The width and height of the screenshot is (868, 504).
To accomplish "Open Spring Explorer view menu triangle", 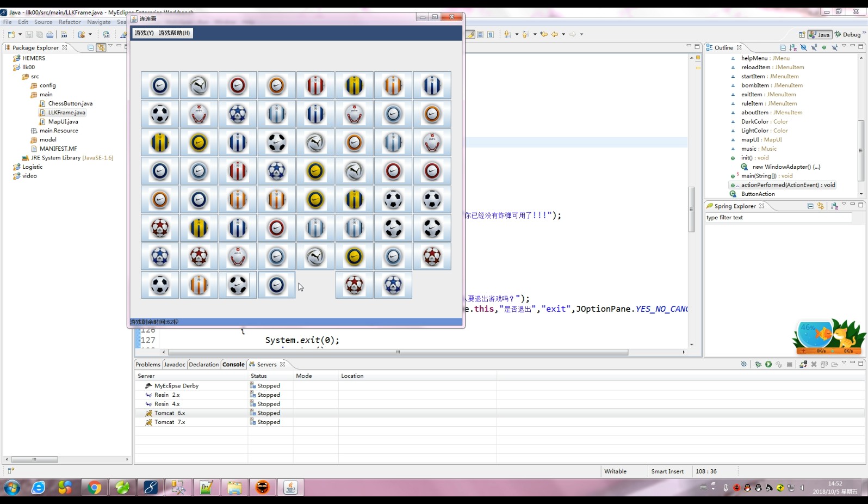I will (844, 205).
